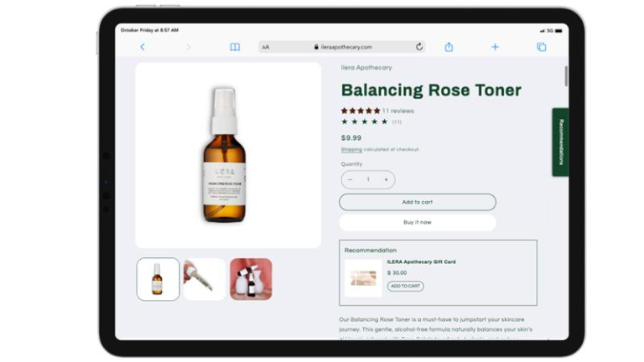This screenshot has width=644, height=362.
Task: Reload the page with refresh icon
Action: (419, 47)
